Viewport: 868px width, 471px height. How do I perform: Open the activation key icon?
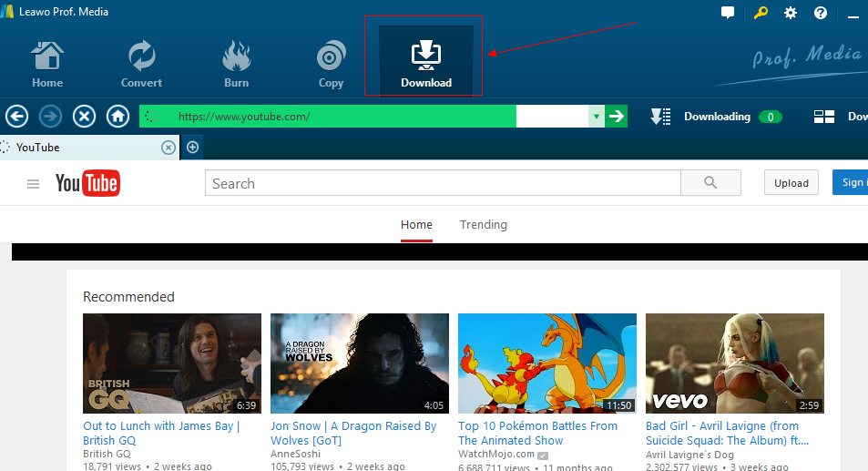pos(761,12)
